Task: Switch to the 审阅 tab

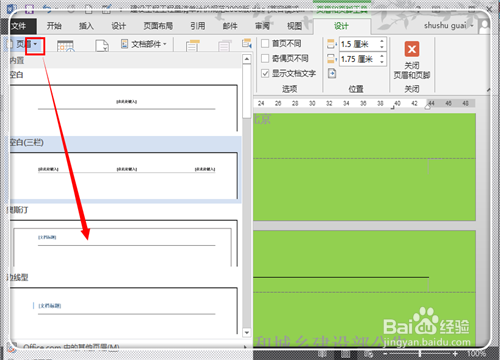Action: click(262, 26)
